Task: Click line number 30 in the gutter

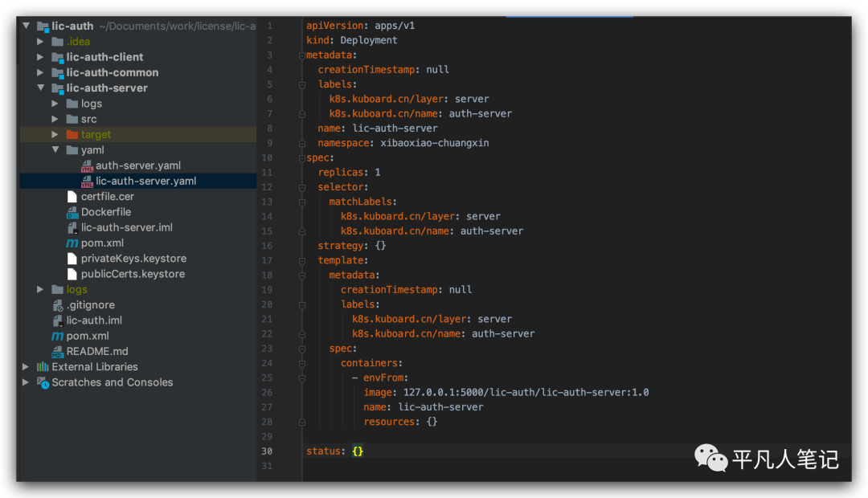Action: coord(267,451)
